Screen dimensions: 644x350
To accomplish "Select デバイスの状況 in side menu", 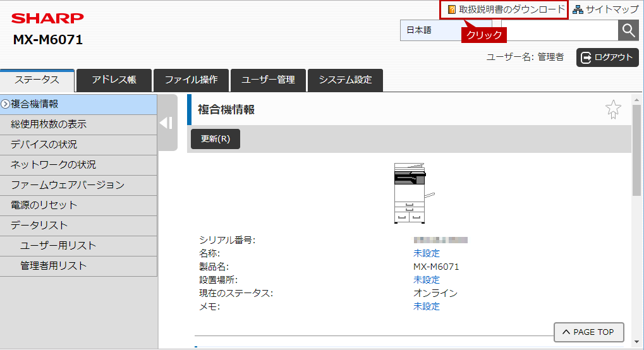I will coord(78,145).
